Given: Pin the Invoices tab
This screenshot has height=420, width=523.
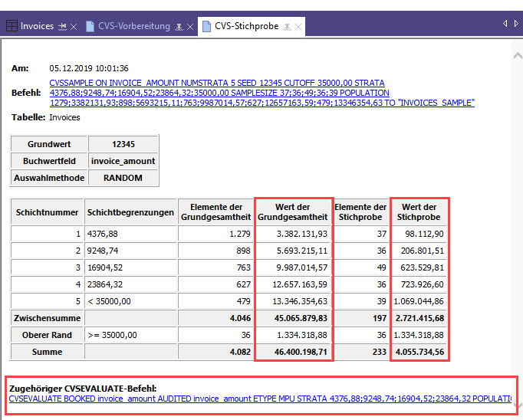Looking at the screenshot, I should point(62,27).
